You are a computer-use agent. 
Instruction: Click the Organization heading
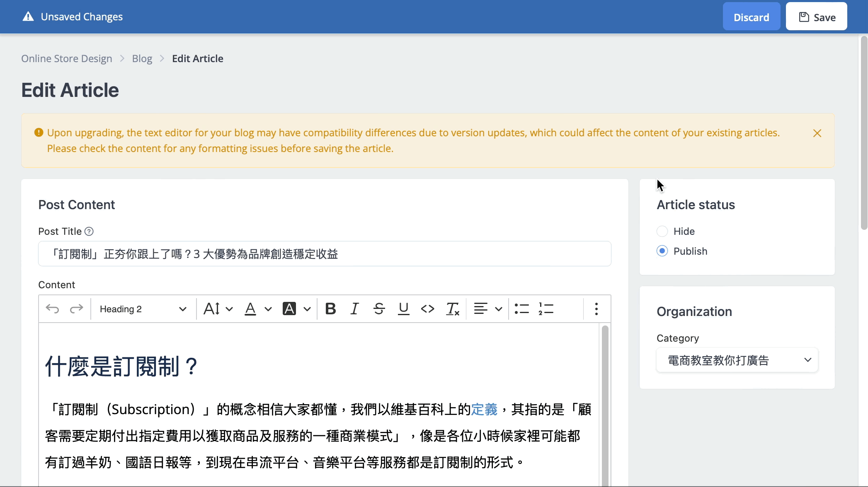694,312
